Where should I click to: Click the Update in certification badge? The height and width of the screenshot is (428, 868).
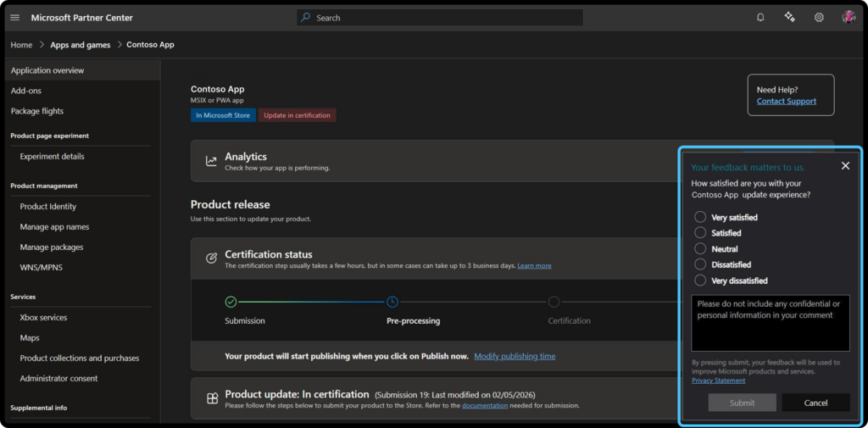297,115
